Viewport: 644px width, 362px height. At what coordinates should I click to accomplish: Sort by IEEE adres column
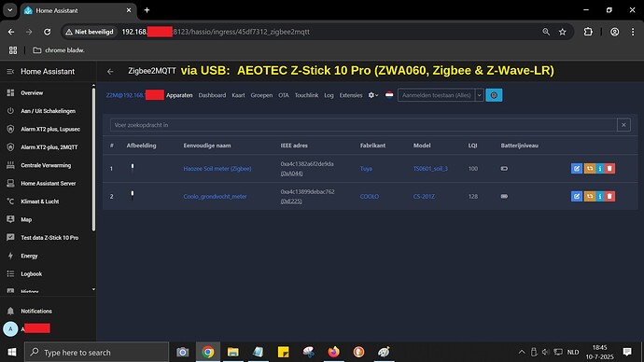[x=294, y=146]
